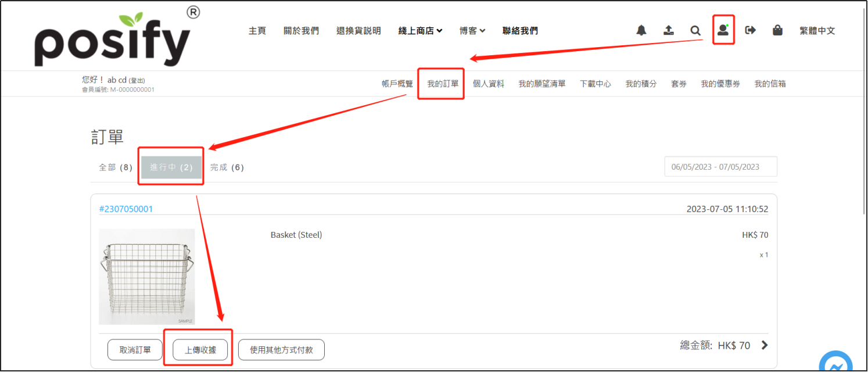Expand order details chevron beside total
Image resolution: width=868 pixels, height=372 pixels.
(x=765, y=345)
